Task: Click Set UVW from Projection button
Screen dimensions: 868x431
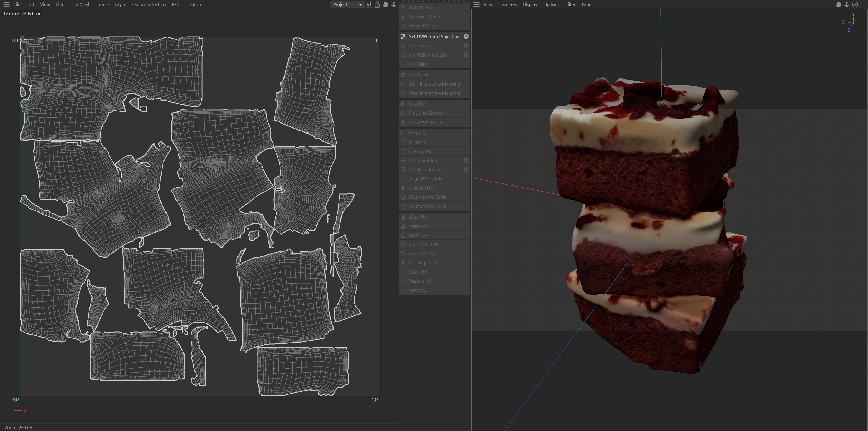Action: pos(434,36)
